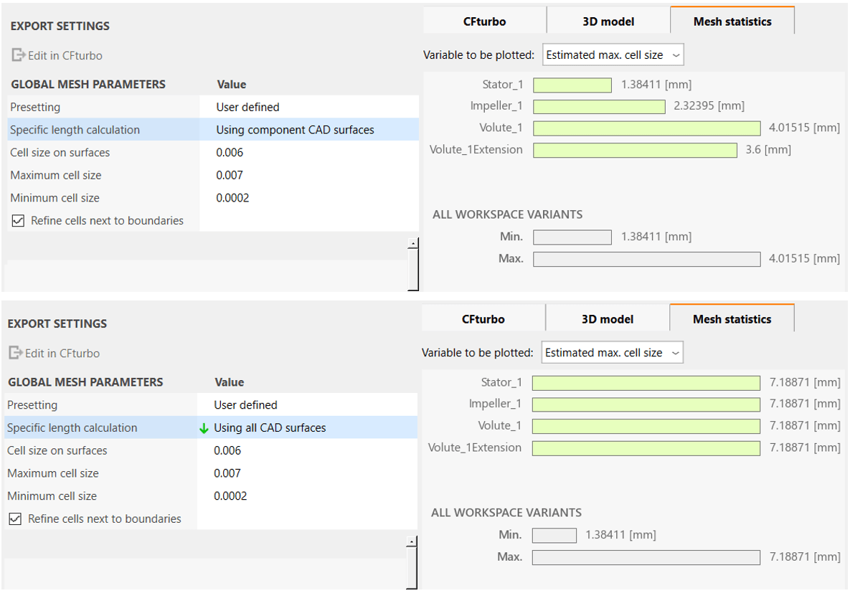Open lower Variable to be plotted dropdown
Viewport: 850px width, 616px height.
[x=612, y=353]
